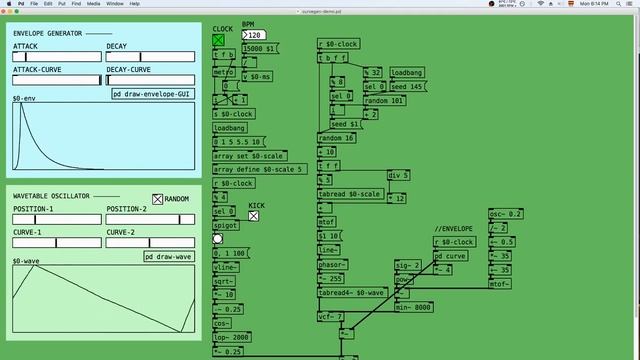Adjust the DECAY-CURVE slider

[x=150, y=80]
